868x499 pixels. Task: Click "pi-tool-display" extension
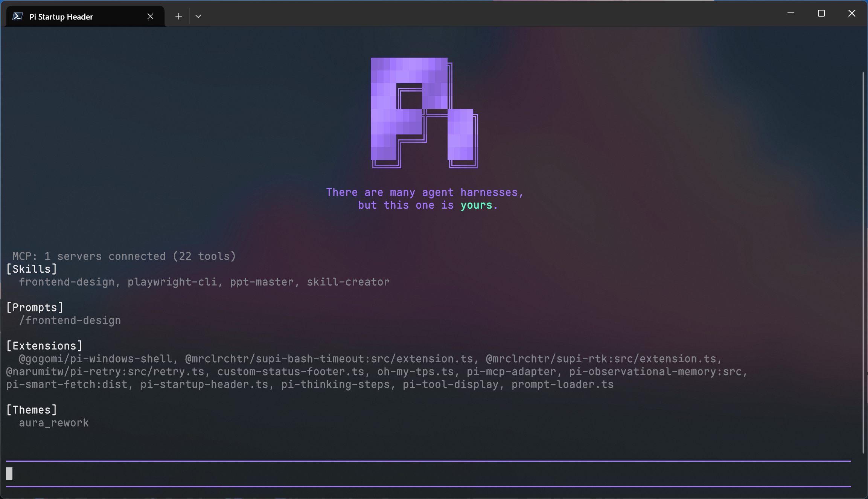coord(451,384)
